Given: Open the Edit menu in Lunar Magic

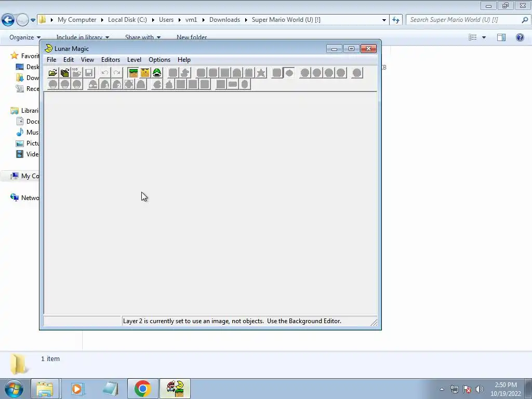Looking at the screenshot, I should [x=69, y=60].
